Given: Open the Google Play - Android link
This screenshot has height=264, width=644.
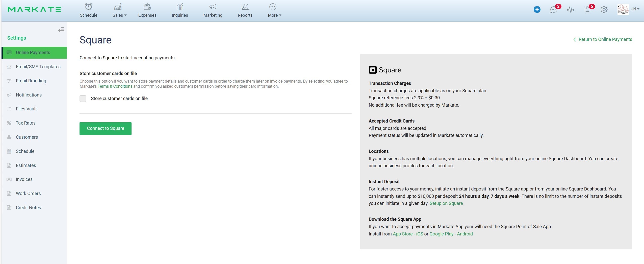Looking at the screenshot, I should (451, 234).
